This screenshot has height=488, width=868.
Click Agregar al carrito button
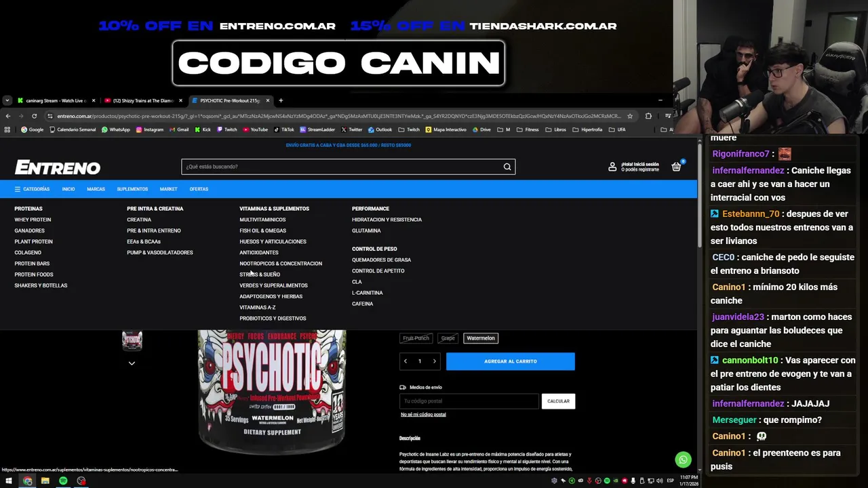[x=510, y=361]
